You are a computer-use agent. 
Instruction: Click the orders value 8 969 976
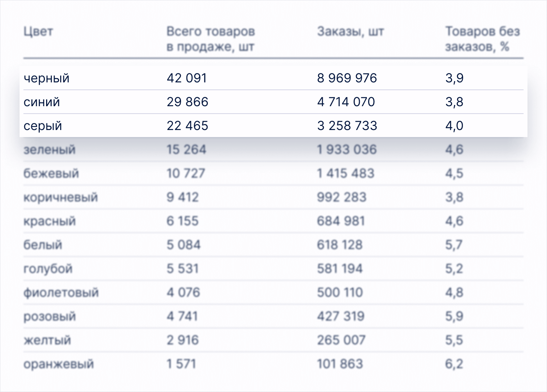347,78
